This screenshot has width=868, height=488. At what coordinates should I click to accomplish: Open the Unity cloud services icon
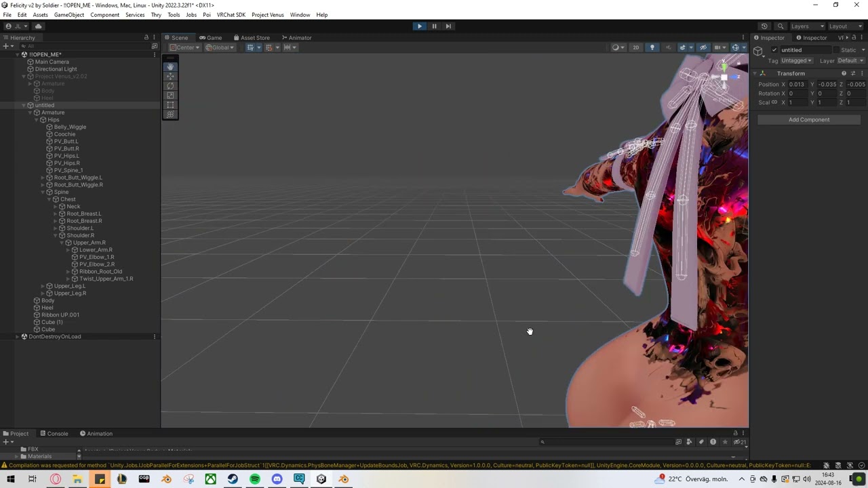tap(38, 26)
